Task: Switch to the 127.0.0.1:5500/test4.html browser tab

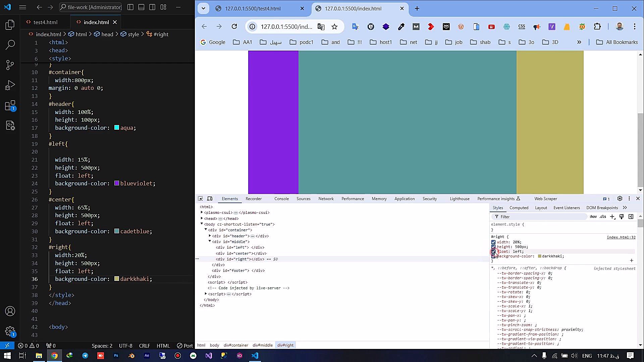Action: click(x=260, y=8)
